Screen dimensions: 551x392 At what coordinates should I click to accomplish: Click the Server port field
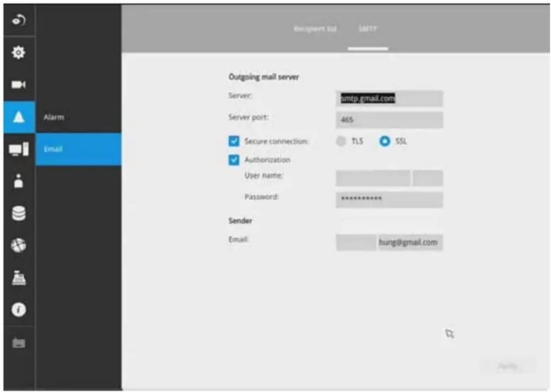click(x=389, y=120)
